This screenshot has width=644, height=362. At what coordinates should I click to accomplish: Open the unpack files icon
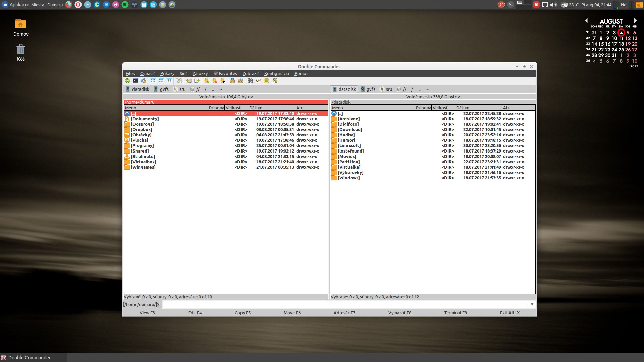240,81
